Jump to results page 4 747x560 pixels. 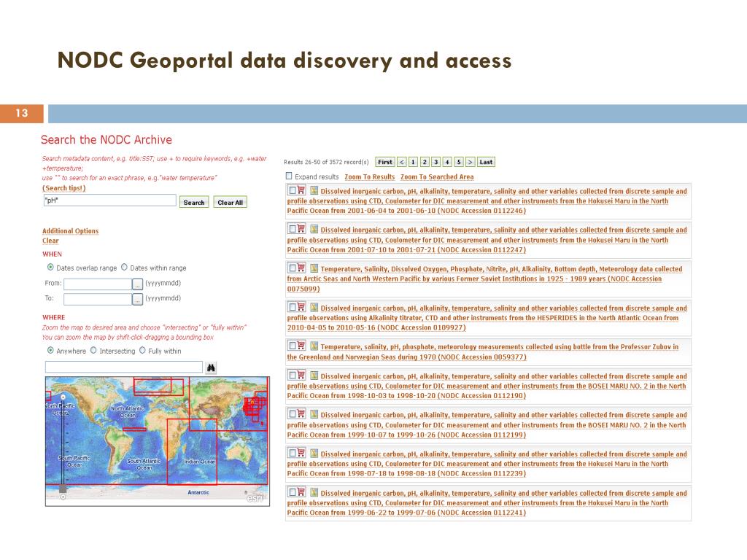[x=447, y=162]
